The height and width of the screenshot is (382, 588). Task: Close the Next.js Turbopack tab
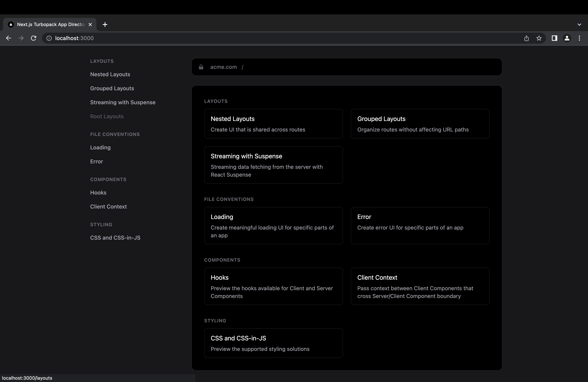(90, 25)
